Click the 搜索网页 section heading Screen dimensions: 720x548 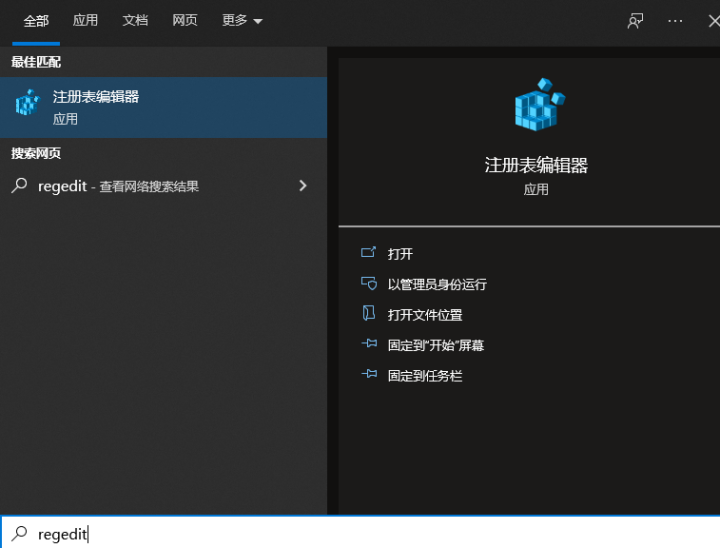(36, 153)
